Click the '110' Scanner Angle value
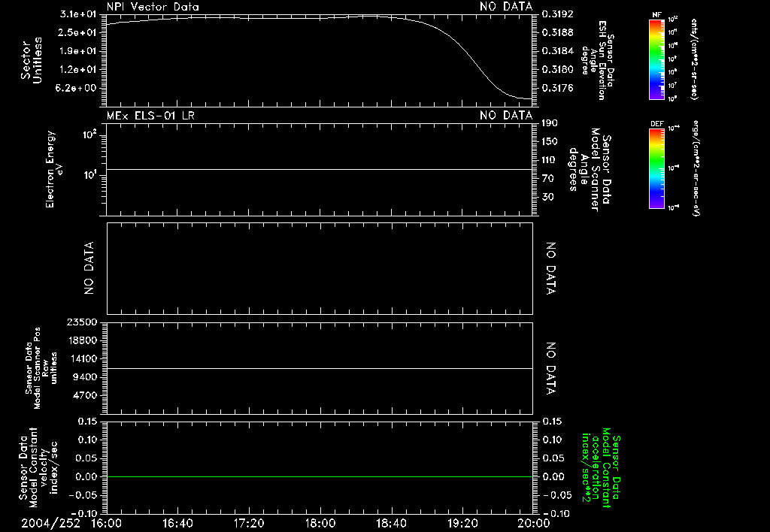770x532 pixels. [550, 160]
